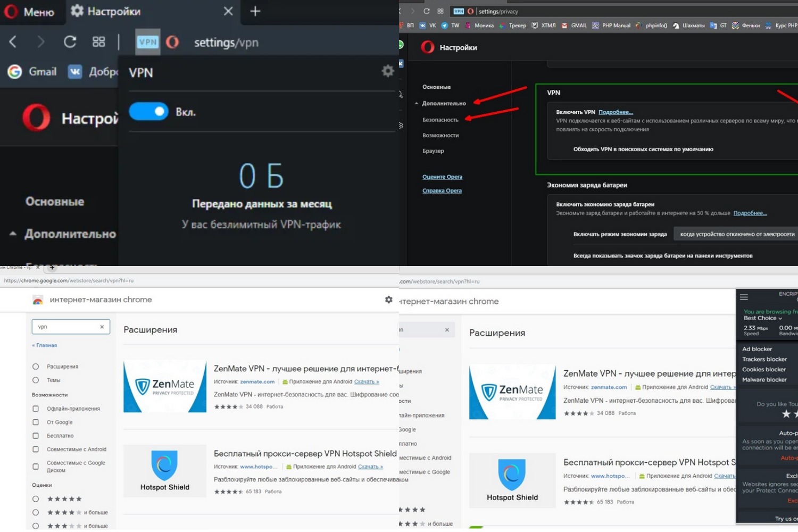Viewport: 798px width, 532px height.
Task: Open hamburger menu in VPN extension panel
Action: pos(744,297)
